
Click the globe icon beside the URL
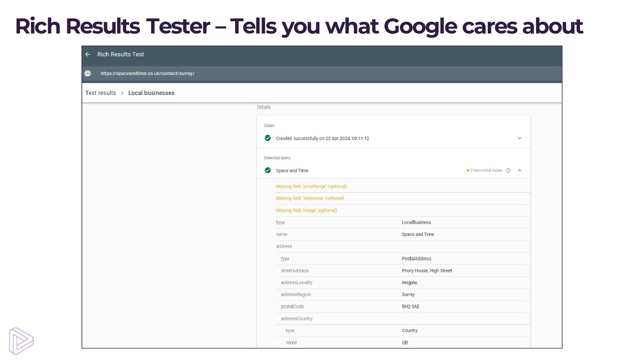click(88, 73)
